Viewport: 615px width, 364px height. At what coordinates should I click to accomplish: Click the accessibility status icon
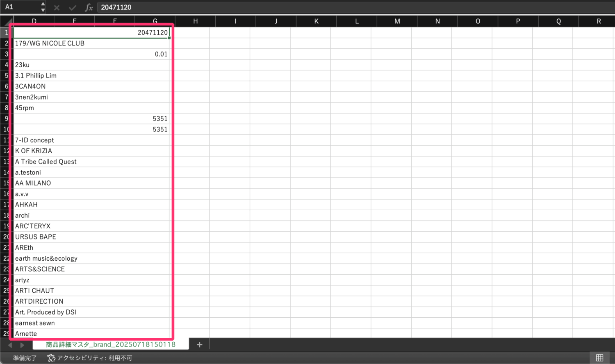point(51,358)
